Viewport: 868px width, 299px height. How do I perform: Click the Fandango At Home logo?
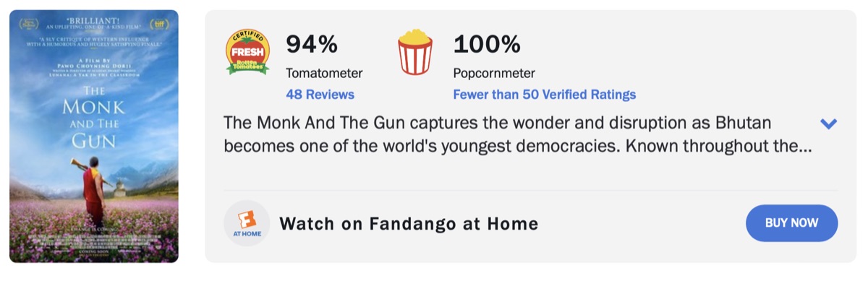coord(247,223)
